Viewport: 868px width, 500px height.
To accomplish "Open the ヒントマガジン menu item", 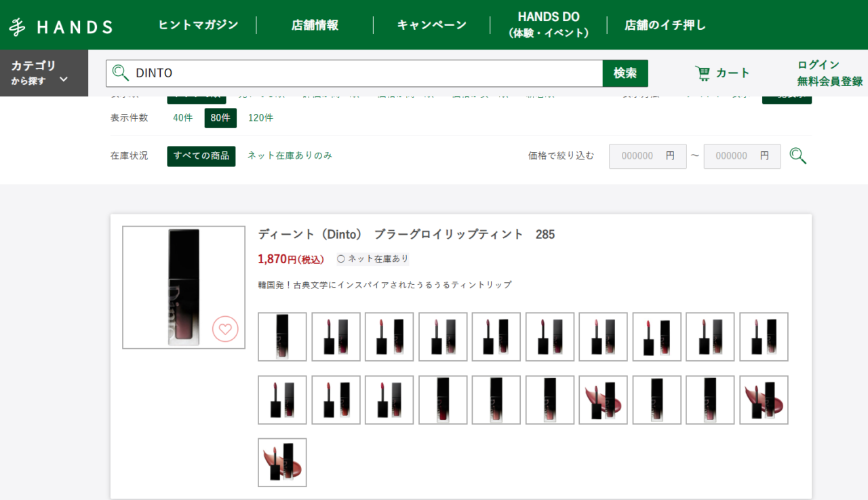I will pos(198,25).
